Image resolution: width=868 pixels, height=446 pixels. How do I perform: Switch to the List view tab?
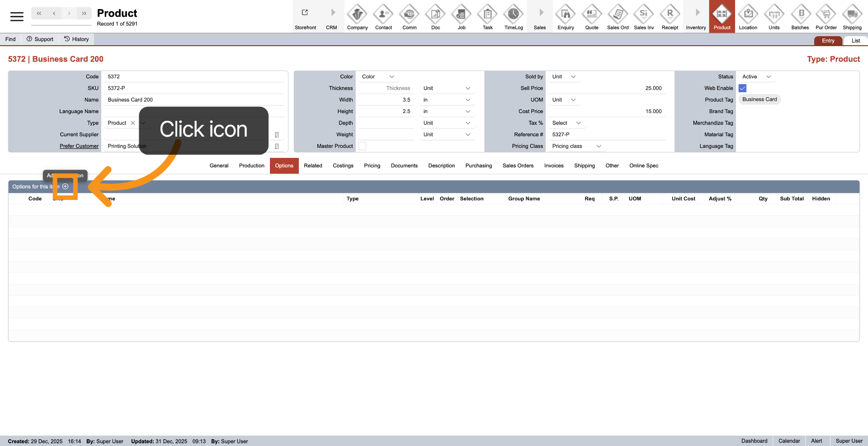(x=855, y=41)
